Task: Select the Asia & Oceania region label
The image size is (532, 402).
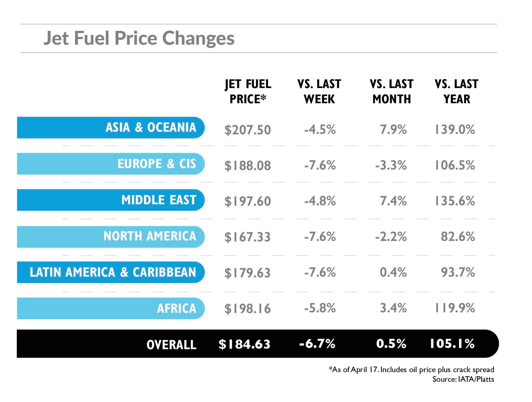Action: tap(151, 127)
